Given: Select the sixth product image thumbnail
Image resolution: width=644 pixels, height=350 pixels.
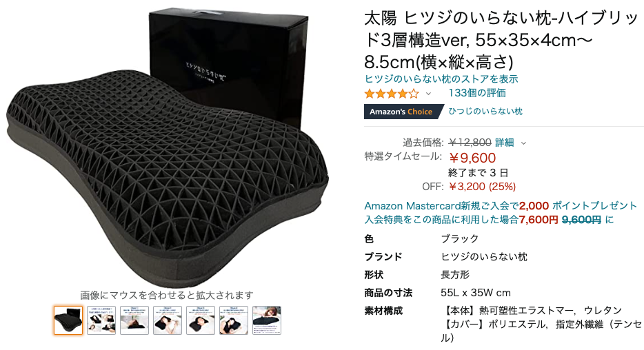Looking at the screenshot, I should [234, 320].
